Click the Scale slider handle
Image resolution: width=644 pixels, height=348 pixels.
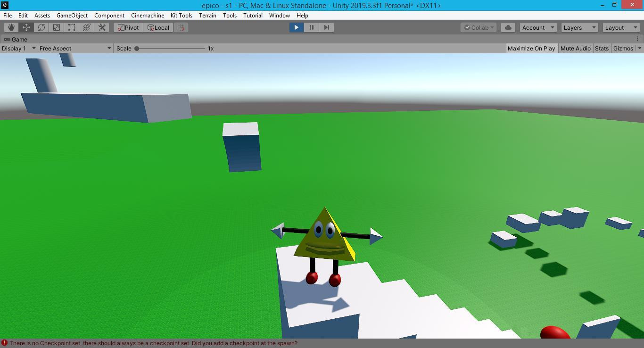[x=137, y=48]
